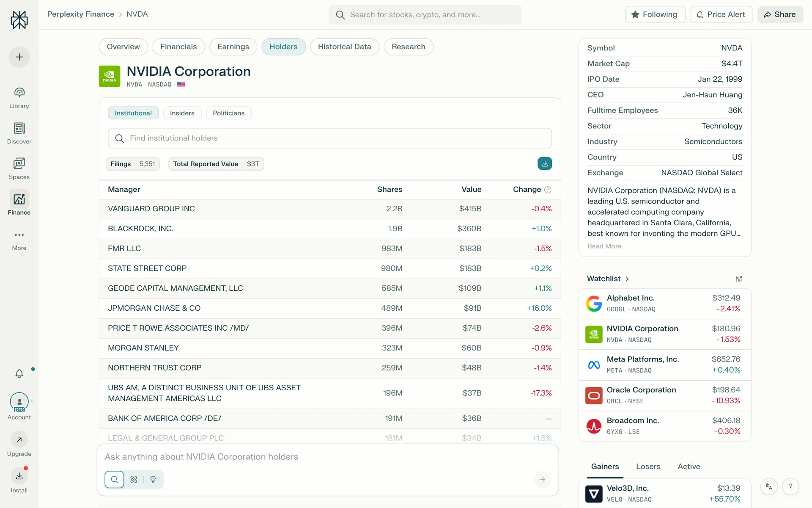This screenshot has height=508, width=812.
Task: Click the Price Alert button
Action: (x=721, y=14)
